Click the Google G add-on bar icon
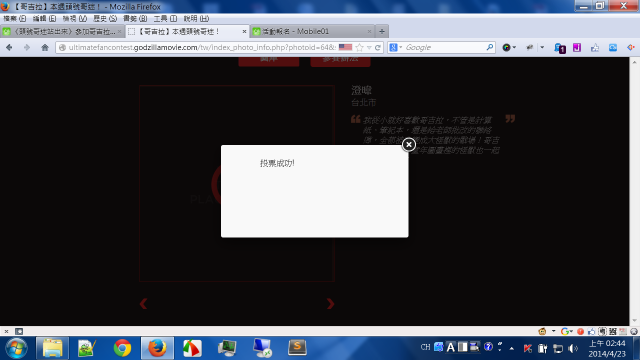 [x=565, y=331]
